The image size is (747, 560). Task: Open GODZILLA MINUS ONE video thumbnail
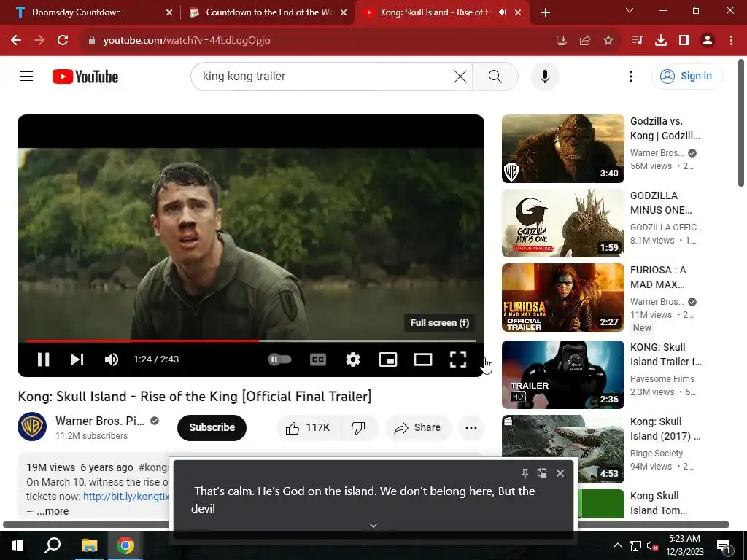[x=562, y=223]
